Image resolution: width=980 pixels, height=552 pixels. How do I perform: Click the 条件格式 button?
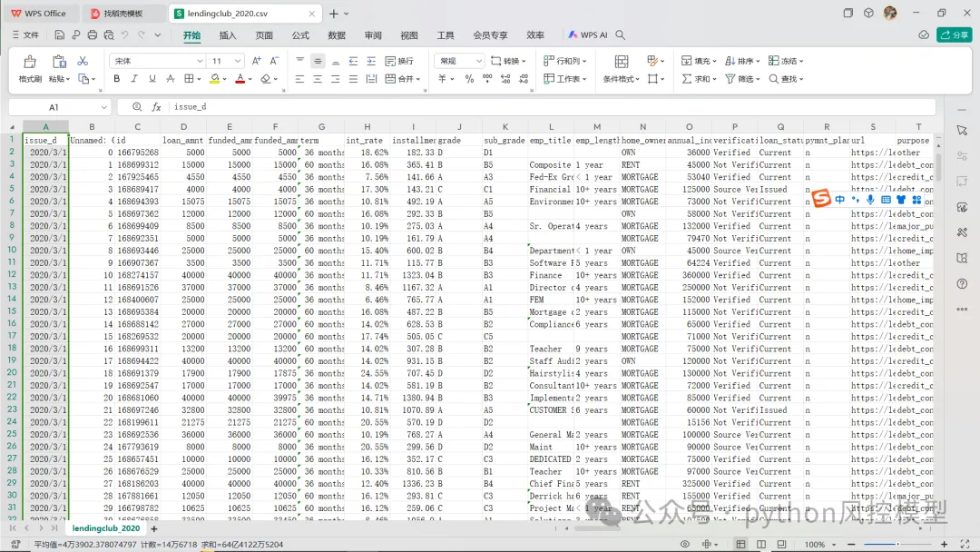click(621, 79)
